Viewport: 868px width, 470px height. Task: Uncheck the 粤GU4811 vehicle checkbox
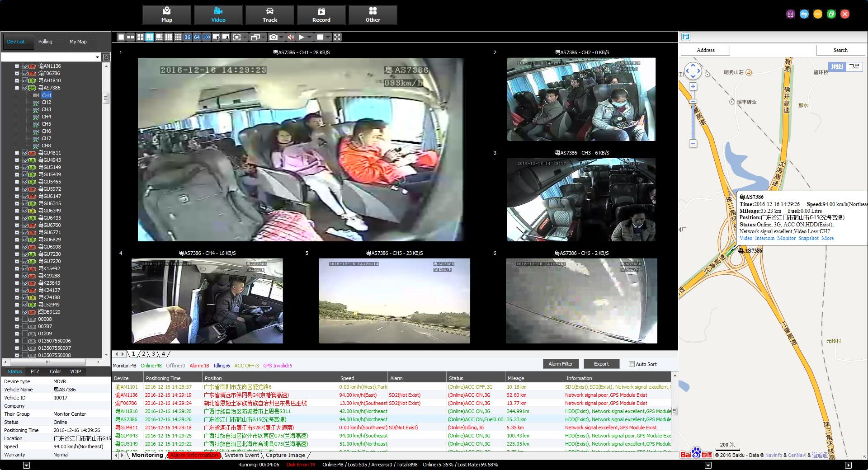click(x=25, y=153)
